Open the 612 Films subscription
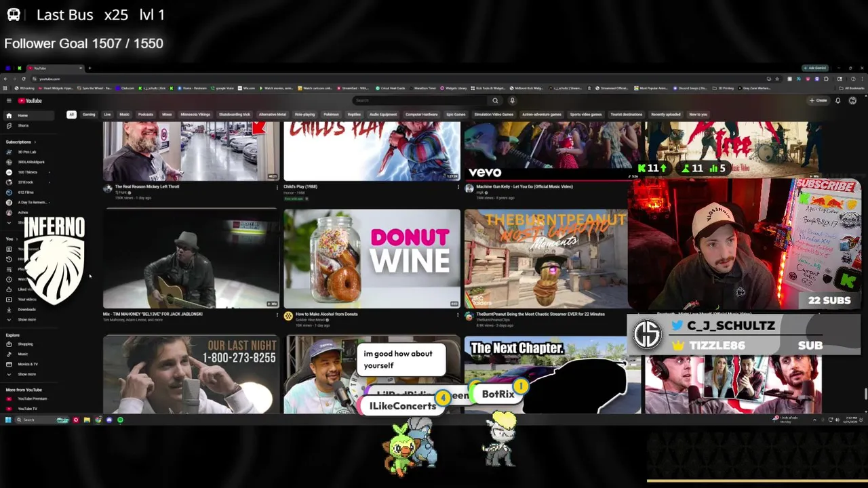The width and height of the screenshot is (868, 488). pos(28,192)
